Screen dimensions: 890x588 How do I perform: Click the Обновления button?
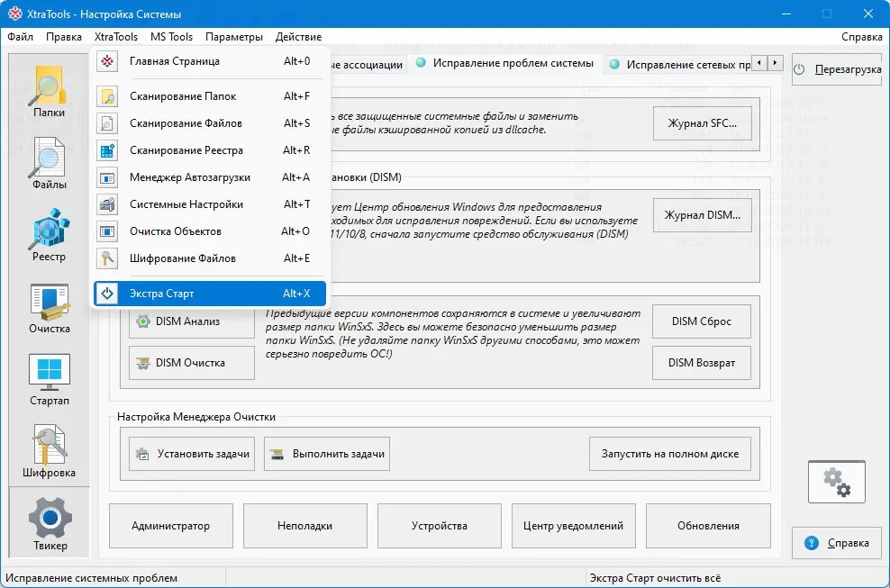tap(708, 526)
